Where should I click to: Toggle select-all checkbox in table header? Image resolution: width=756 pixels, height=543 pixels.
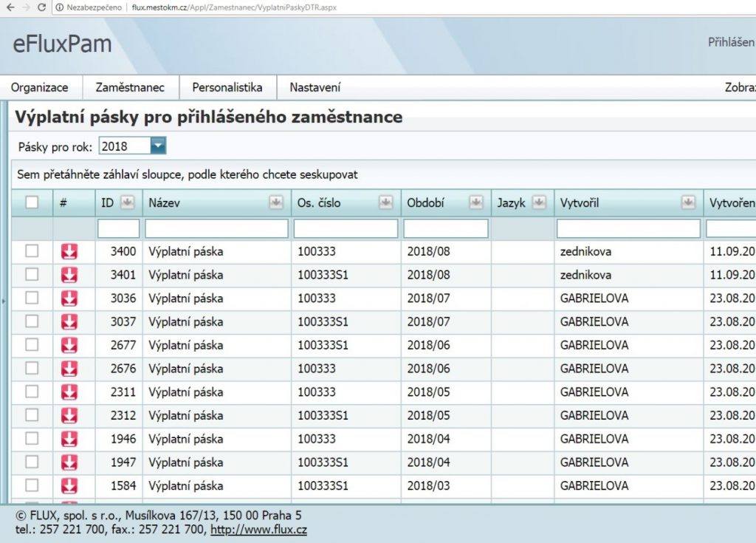[x=32, y=202]
